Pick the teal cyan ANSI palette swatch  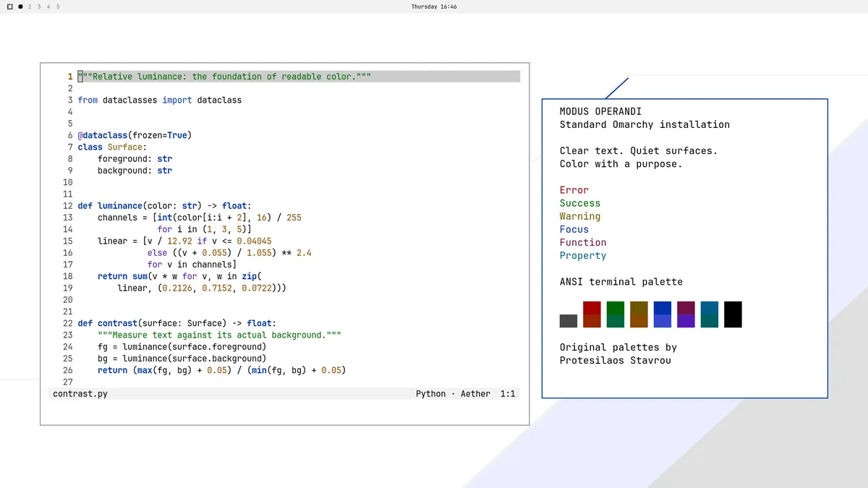(710, 314)
